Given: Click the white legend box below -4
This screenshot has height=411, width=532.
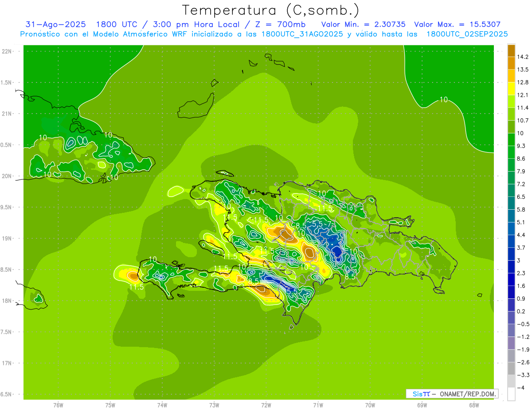Looking at the screenshot, I should pyautogui.click(x=511, y=394).
